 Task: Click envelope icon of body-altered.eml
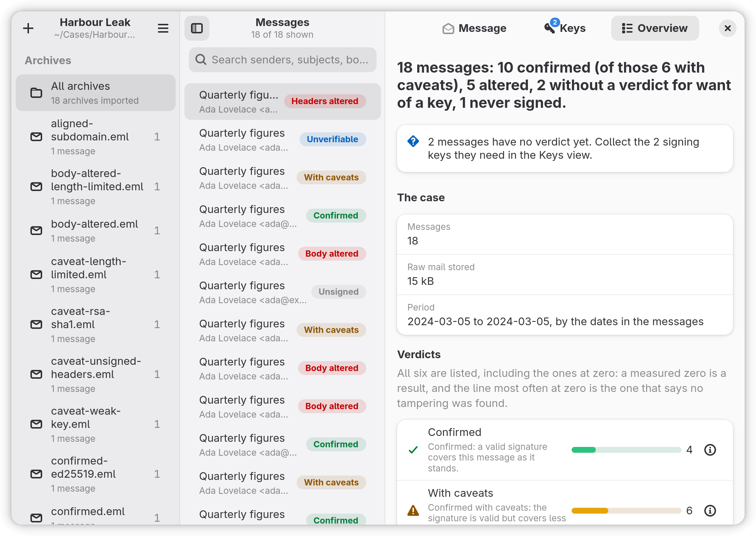click(36, 231)
